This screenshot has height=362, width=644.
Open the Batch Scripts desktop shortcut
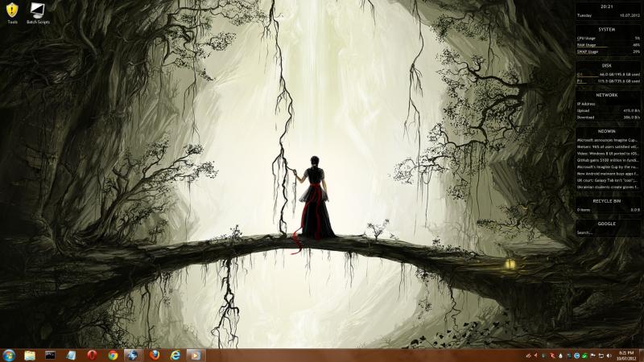[x=38, y=13]
